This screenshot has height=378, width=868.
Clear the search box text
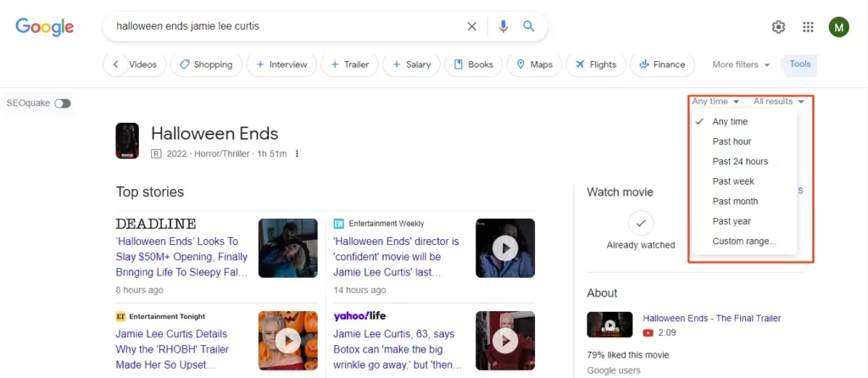tap(471, 26)
